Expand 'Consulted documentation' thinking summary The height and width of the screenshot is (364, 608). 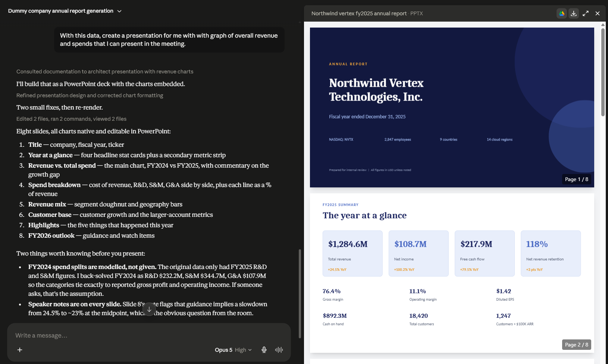click(x=105, y=72)
